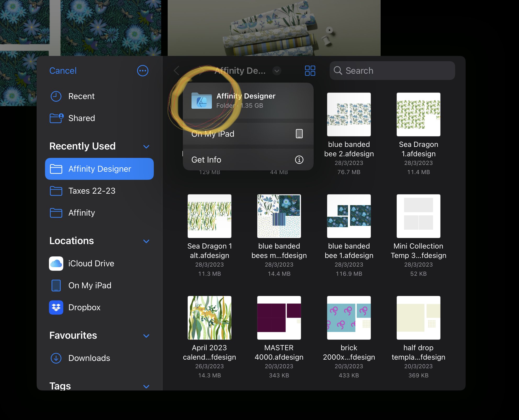Click the MASTER 4000.afdesign file name
The image size is (519, 420).
tap(279, 352)
